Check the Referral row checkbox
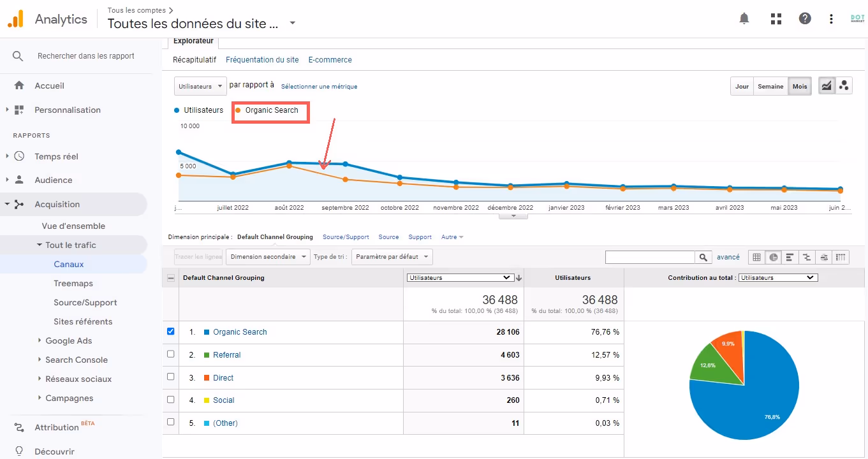The height and width of the screenshot is (459, 868). click(170, 354)
